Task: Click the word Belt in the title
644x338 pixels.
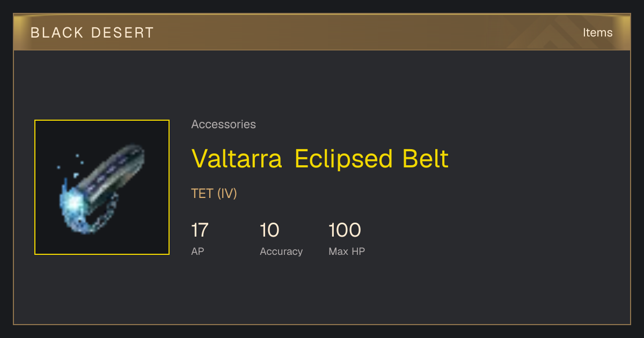Action: [x=426, y=159]
